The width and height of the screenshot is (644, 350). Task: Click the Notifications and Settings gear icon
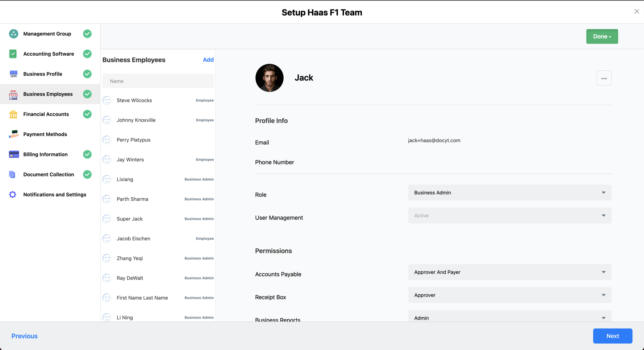pyautogui.click(x=13, y=194)
